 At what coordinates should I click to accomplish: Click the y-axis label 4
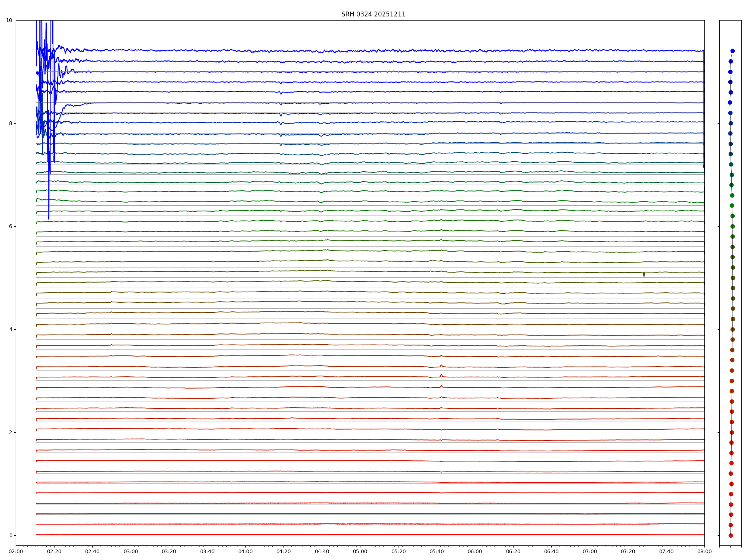(10, 329)
